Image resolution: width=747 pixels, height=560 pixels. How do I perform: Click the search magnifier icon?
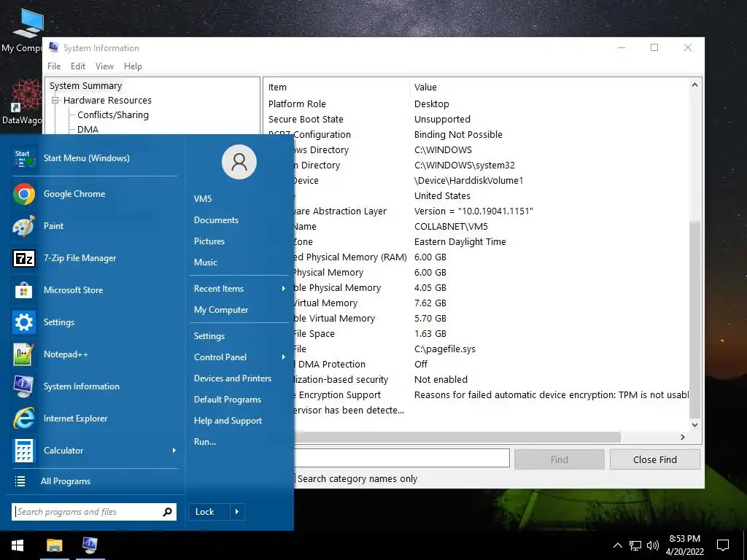[x=167, y=512]
